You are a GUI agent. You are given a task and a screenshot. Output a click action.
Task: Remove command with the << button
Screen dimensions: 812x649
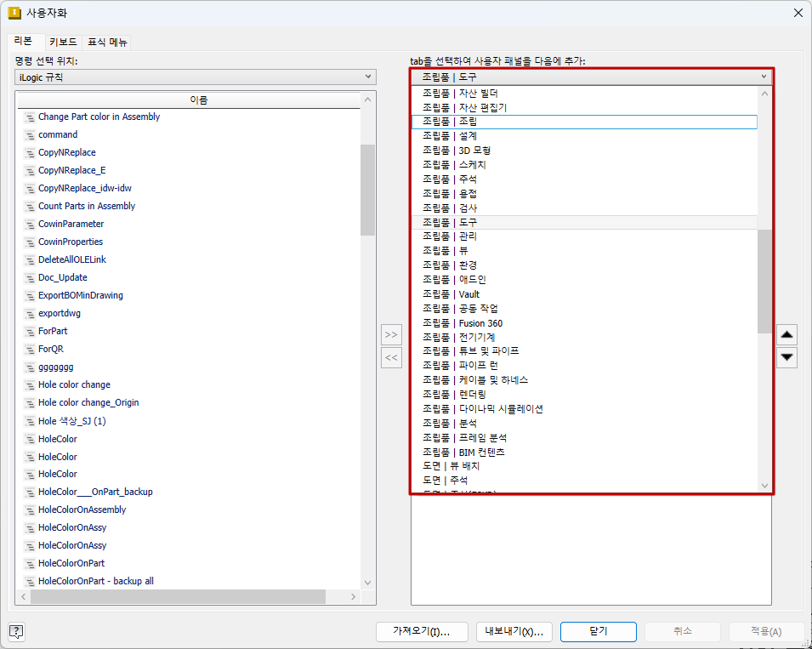pyautogui.click(x=391, y=357)
